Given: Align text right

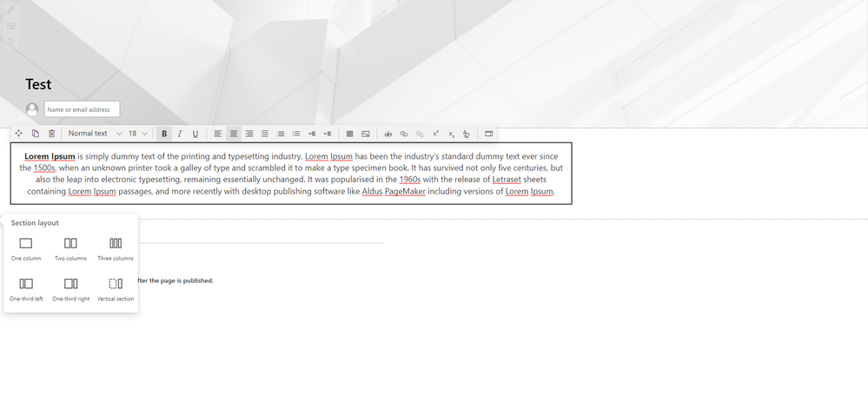Looking at the screenshot, I should (249, 134).
